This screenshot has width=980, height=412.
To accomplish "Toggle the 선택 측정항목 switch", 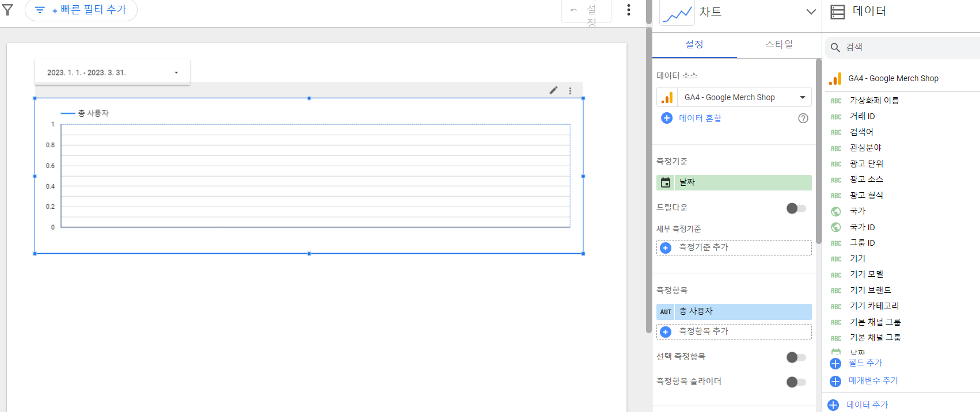I will pyautogui.click(x=796, y=357).
